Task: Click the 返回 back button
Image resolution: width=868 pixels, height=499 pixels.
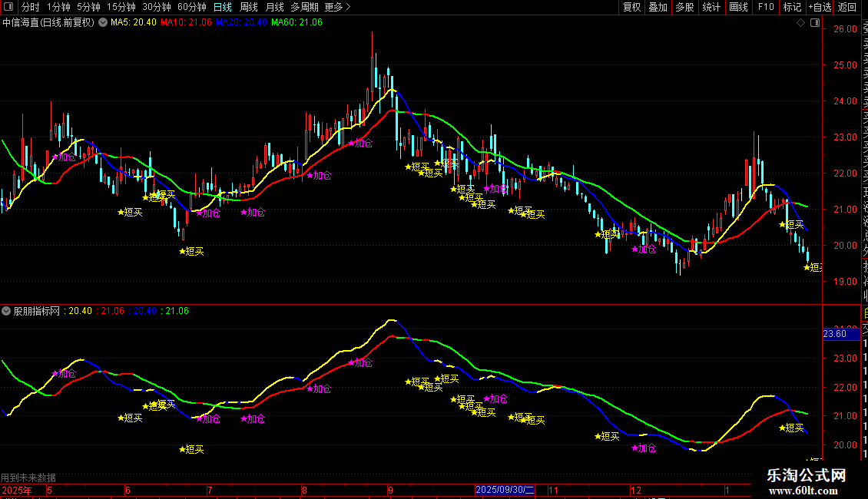Action: click(847, 7)
